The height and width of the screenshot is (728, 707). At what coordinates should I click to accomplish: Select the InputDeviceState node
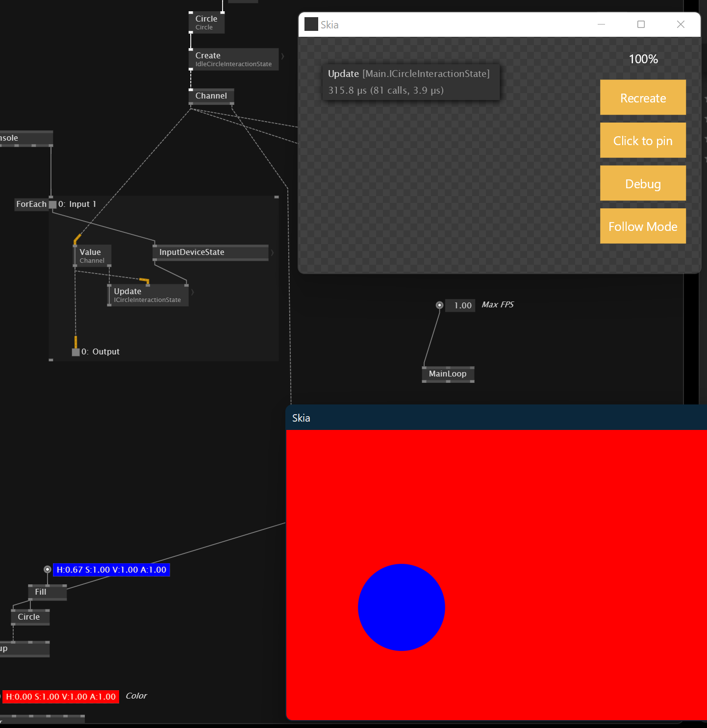pyautogui.click(x=211, y=252)
